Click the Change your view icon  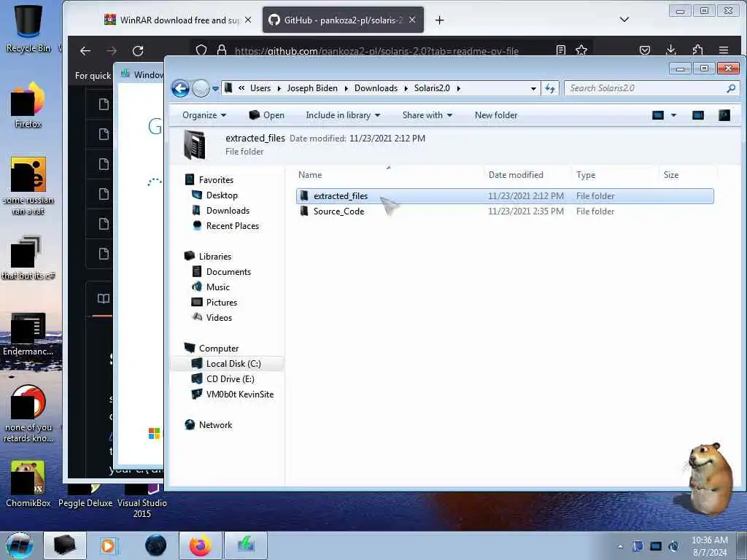point(658,115)
